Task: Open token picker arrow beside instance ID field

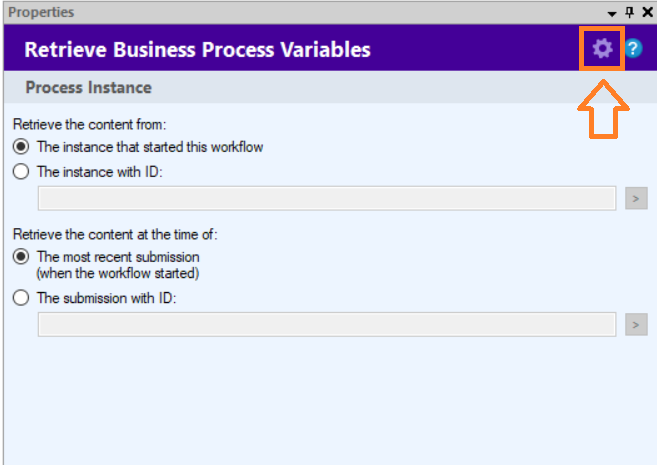Action: click(637, 198)
